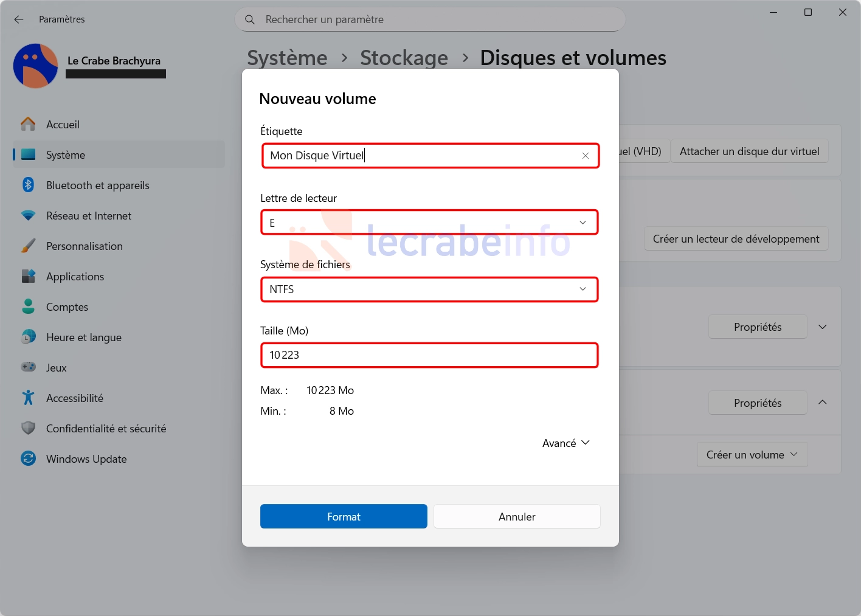This screenshot has height=616, width=861.
Task: Click the Réseau et Internet wifi icon
Action: [28, 215]
